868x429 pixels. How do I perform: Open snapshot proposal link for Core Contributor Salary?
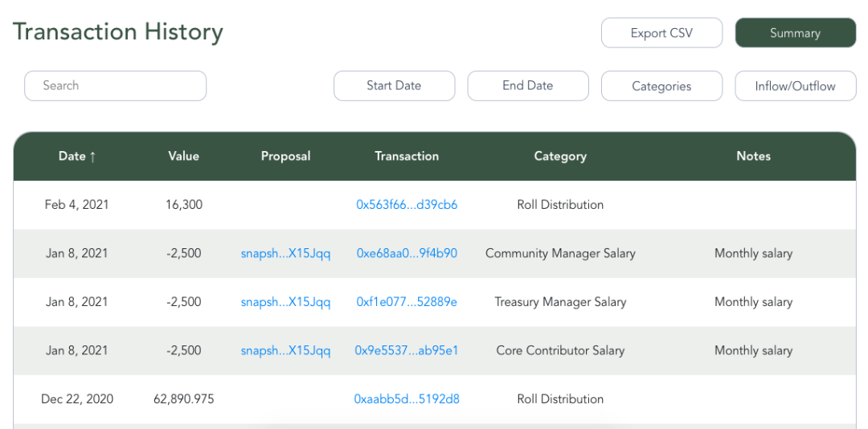coord(285,351)
